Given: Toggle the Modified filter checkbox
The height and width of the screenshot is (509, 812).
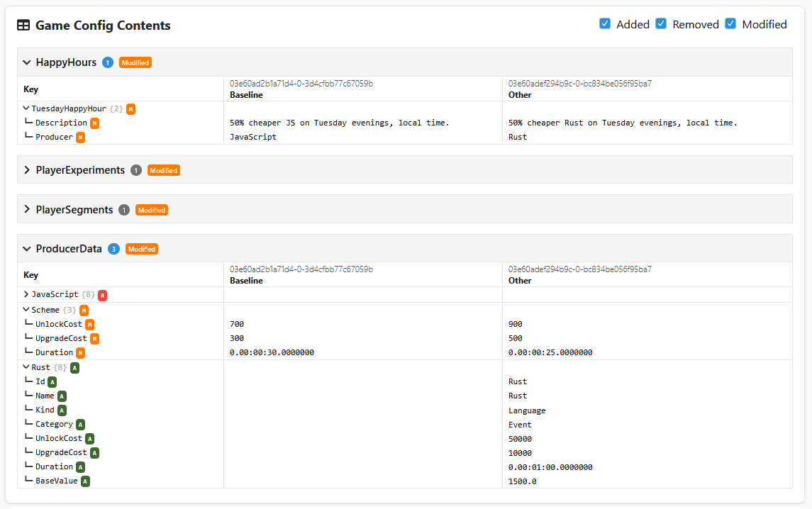Looking at the screenshot, I should point(730,24).
